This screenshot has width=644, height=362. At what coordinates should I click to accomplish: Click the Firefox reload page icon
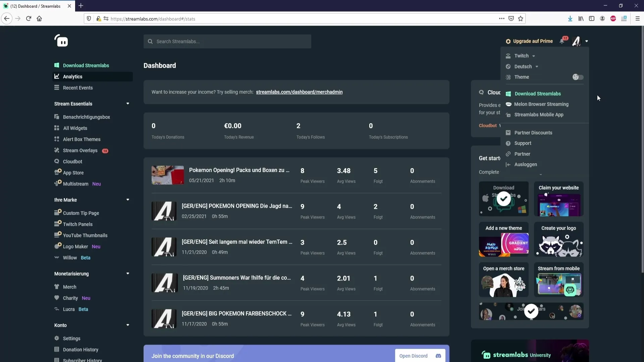[29, 19]
